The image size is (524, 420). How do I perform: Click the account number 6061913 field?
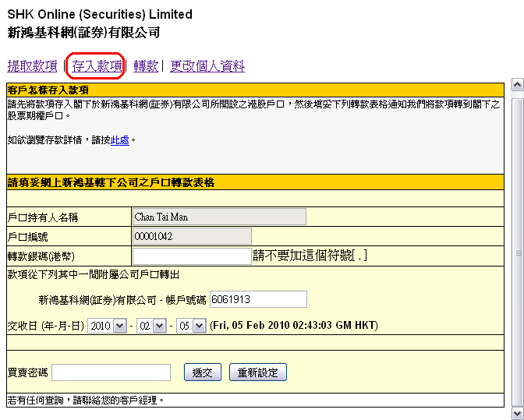pyautogui.click(x=258, y=299)
